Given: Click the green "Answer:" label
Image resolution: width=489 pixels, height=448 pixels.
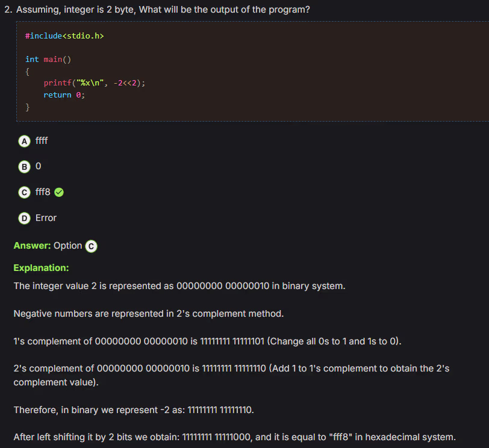Looking at the screenshot, I should pos(32,246).
